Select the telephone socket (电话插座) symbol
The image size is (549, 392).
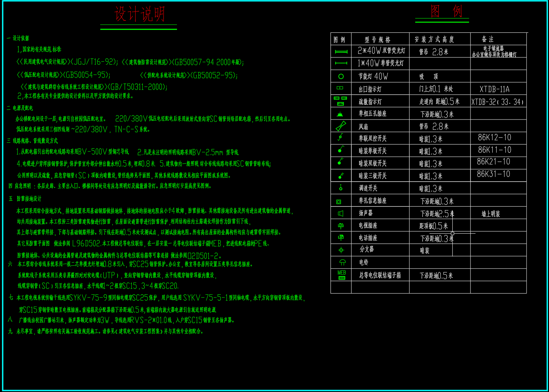tap(341, 238)
